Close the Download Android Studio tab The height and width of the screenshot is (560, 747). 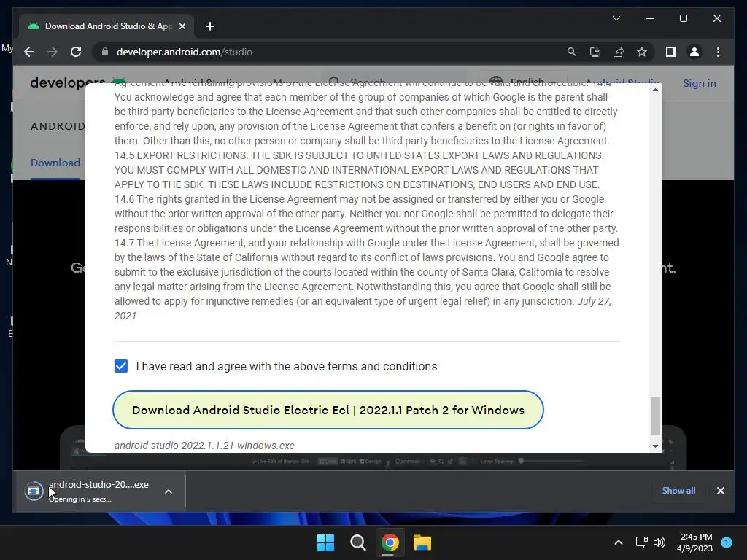[182, 26]
